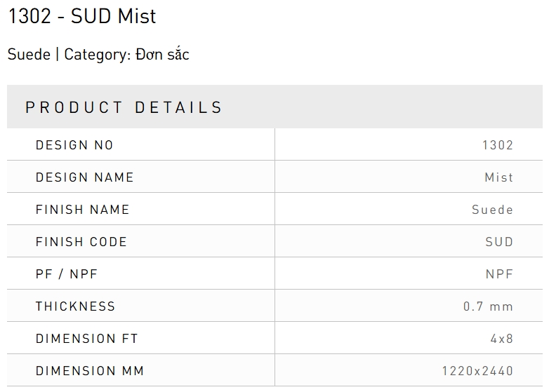Select the "PF / NPF" row label

pyautogui.click(x=67, y=274)
